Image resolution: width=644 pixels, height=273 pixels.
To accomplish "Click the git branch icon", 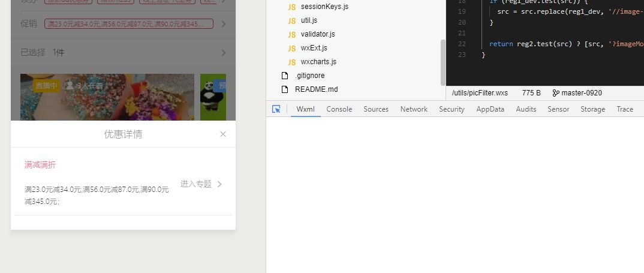I will (556, 93).
